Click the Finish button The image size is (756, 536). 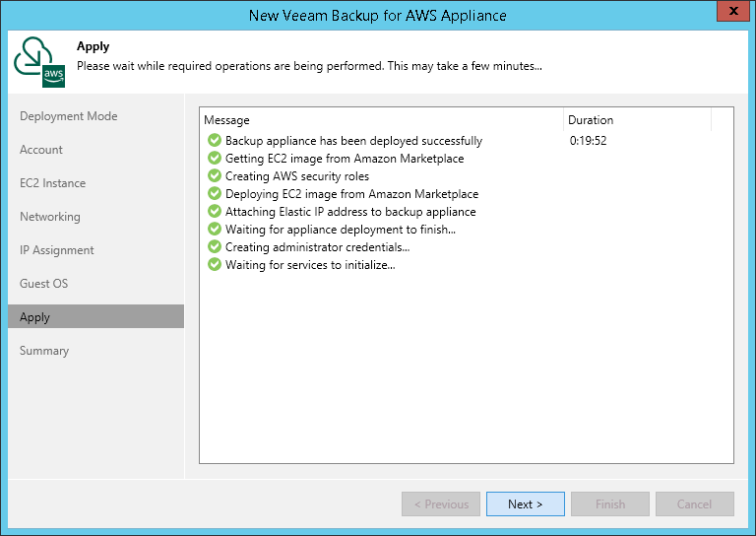(610, 504)
